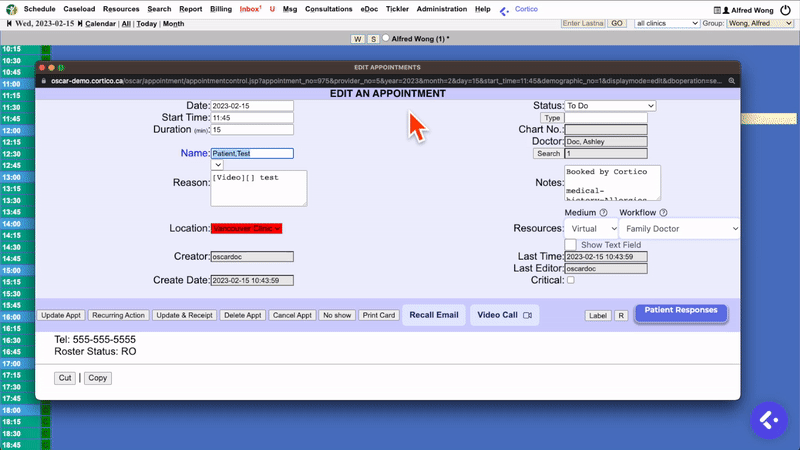Click the Patient Responses button
Screen dimensions: 800x450
point(680,312)
